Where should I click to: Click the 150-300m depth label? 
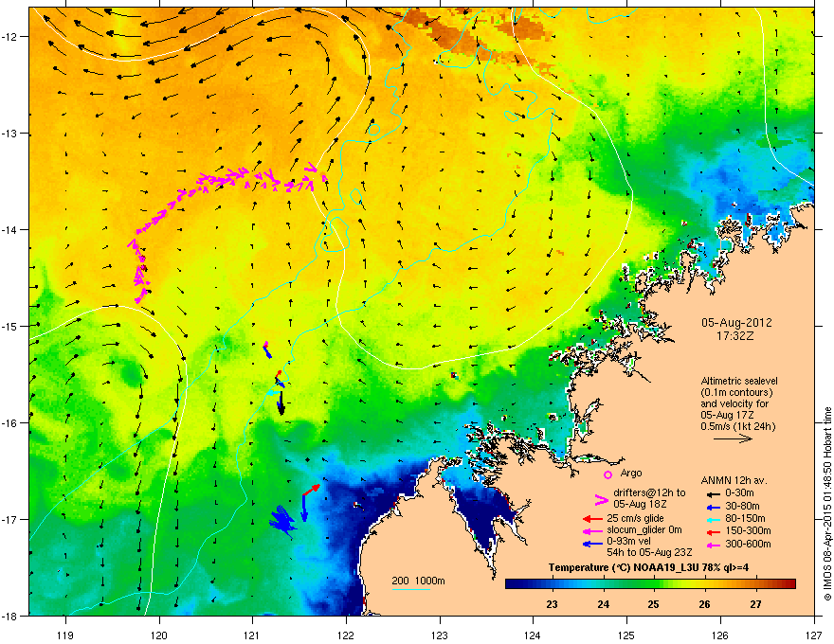click(x=748, y=530)
